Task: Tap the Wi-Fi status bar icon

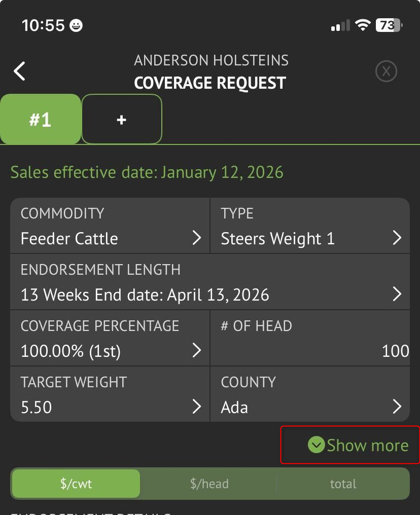Action: point(363,25)
